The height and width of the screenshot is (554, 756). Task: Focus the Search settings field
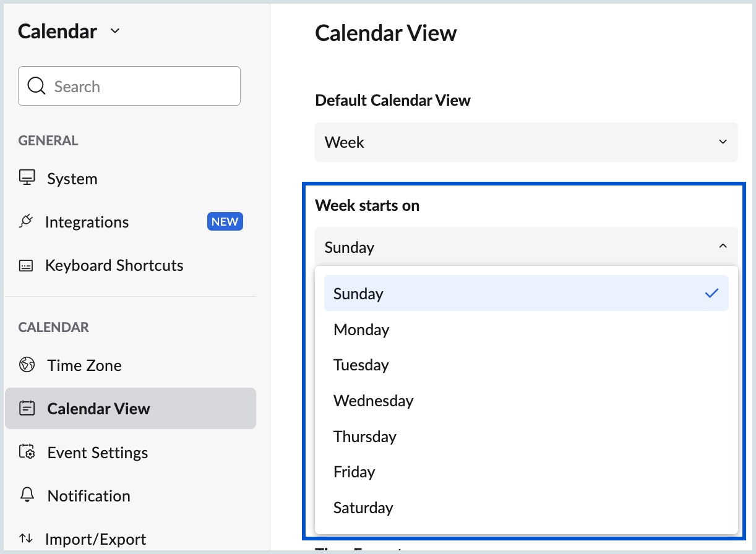[x=139, y=87]
